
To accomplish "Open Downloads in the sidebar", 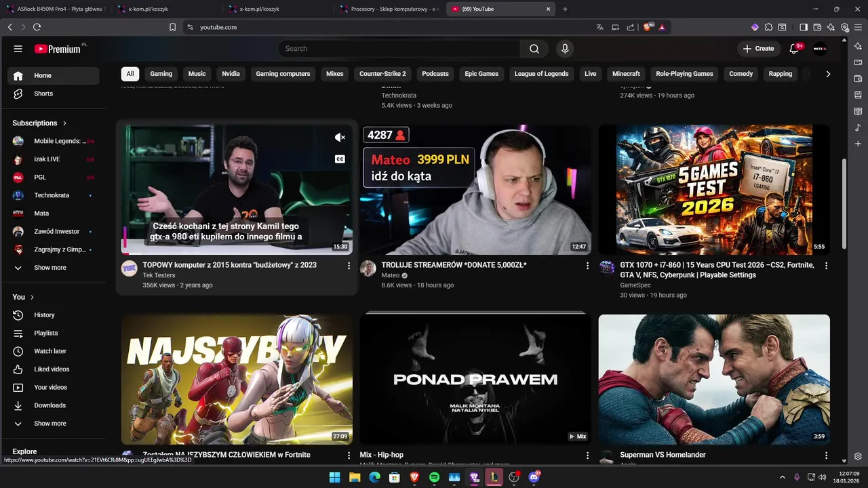I will tap(53, 405).
